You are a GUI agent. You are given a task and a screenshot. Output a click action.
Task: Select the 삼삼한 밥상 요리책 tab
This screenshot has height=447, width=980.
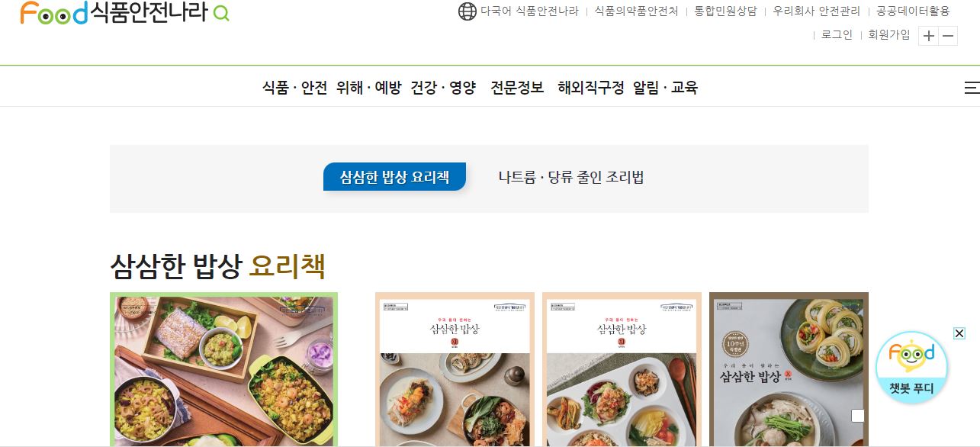(x=394, y=177)
